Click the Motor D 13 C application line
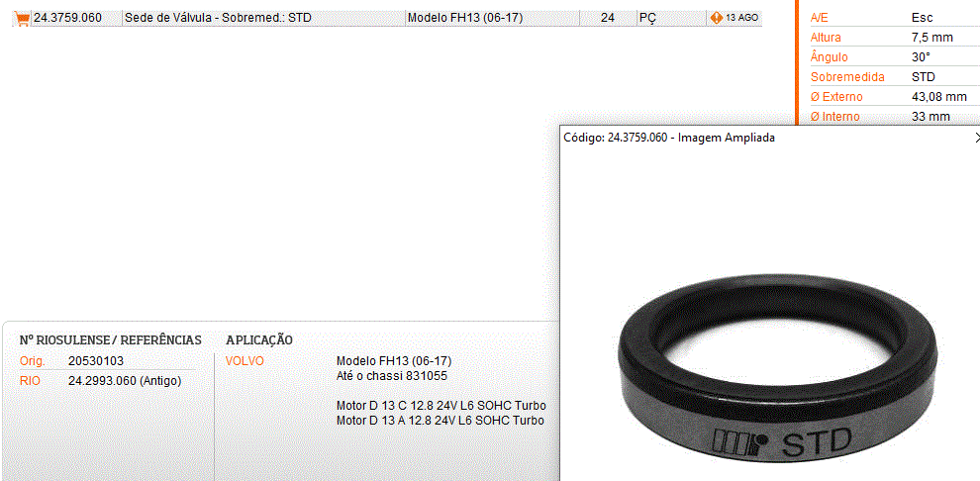Image resolution: width=980 pixels, height=481 pixels. click(x=441, y=406)
